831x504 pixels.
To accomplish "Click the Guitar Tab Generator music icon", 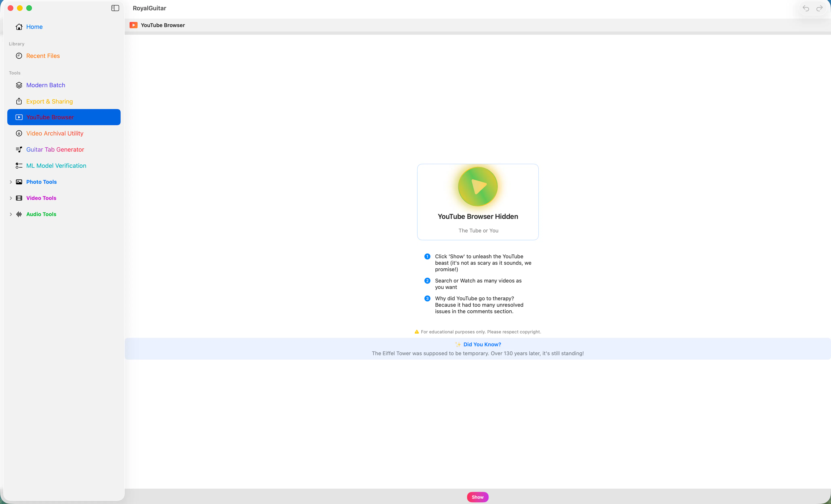I will pos(19,150).
